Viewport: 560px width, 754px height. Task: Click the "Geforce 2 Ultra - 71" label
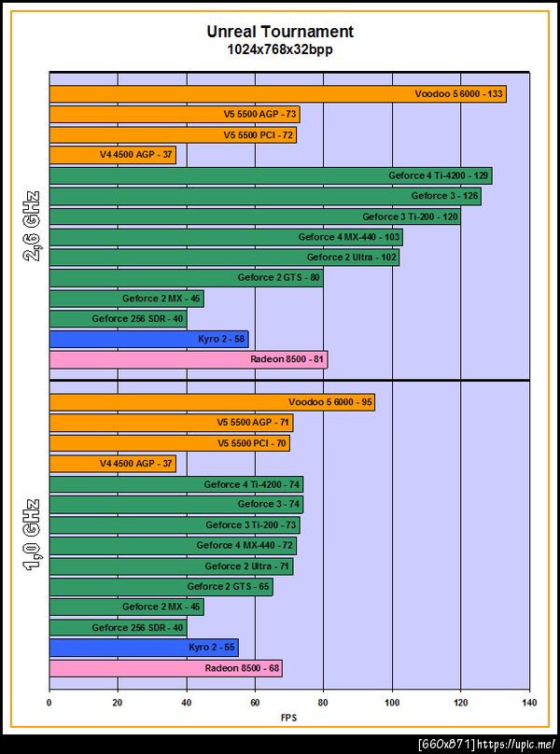coord(247,566)
